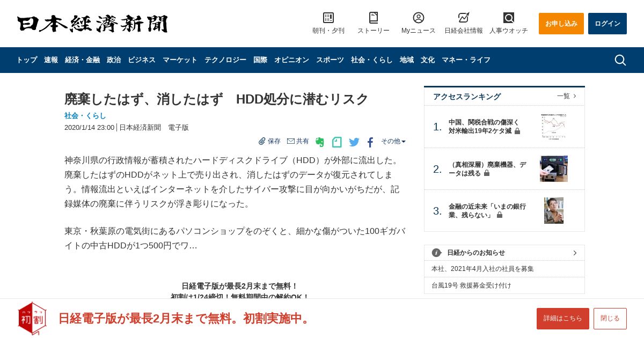Share to Evernote elephant icon
The height and width of the screenshot is (338, 644).
pos(320,142)
